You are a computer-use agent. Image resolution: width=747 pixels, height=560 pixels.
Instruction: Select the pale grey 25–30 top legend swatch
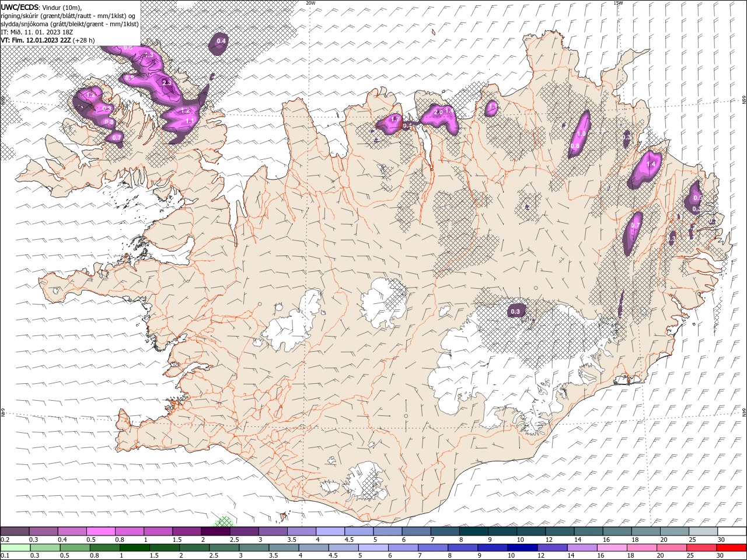click(703, 531)
